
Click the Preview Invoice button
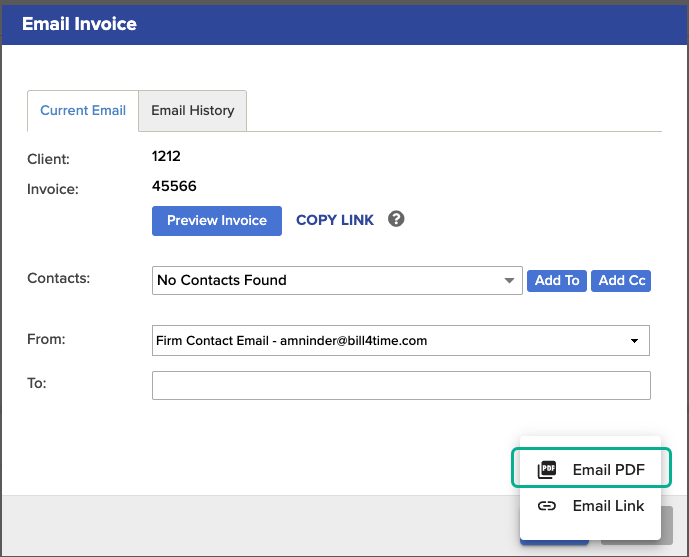click(x=217, y=221)
